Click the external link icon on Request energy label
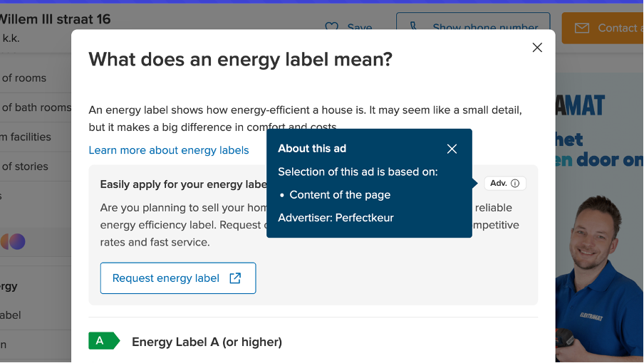644x363 pixels. tap(235, 278)
